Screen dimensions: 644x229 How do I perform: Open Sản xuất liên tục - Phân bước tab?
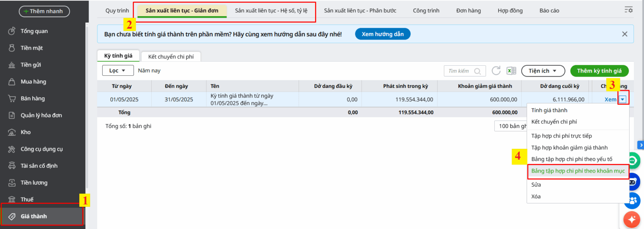pos(360,10)
